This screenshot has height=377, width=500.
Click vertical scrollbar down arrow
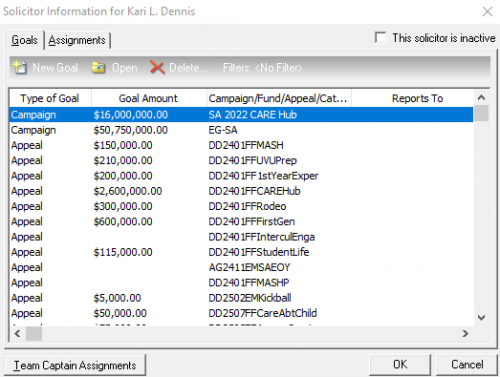pos(481,318)
